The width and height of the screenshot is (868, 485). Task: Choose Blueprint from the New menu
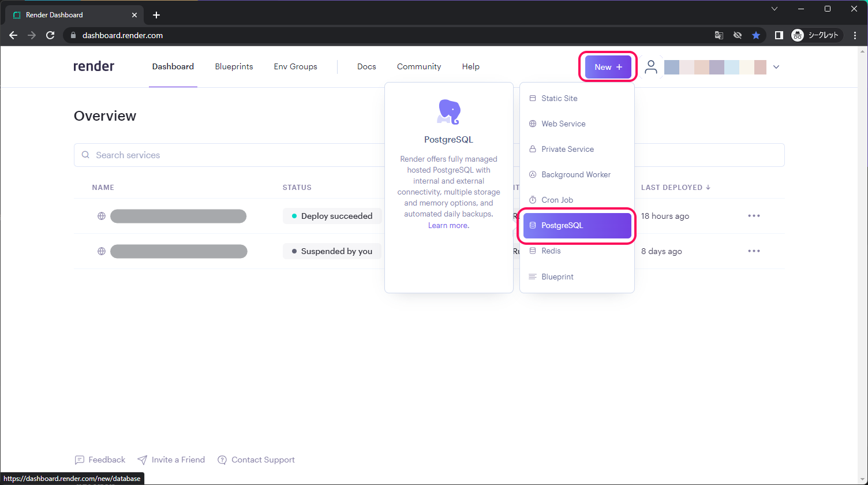tap(577, 277)
